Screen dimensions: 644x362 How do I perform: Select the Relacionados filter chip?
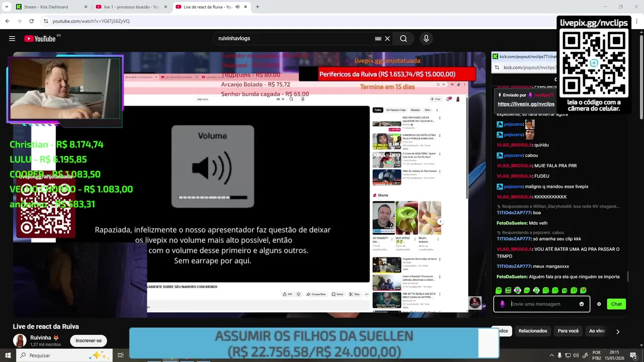533,331
